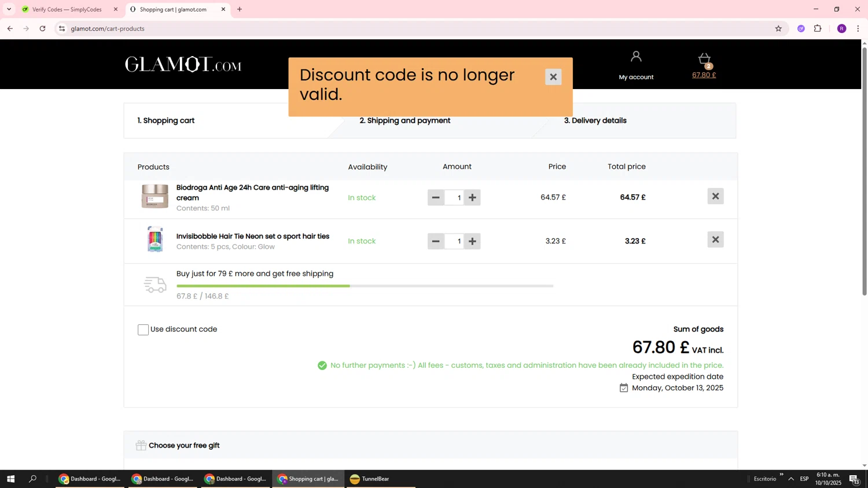Increase amount of Biodroga Anti Age cream
Image resolution: width=868 pixels, height=488 pixels.
click(x=472, y=198)
